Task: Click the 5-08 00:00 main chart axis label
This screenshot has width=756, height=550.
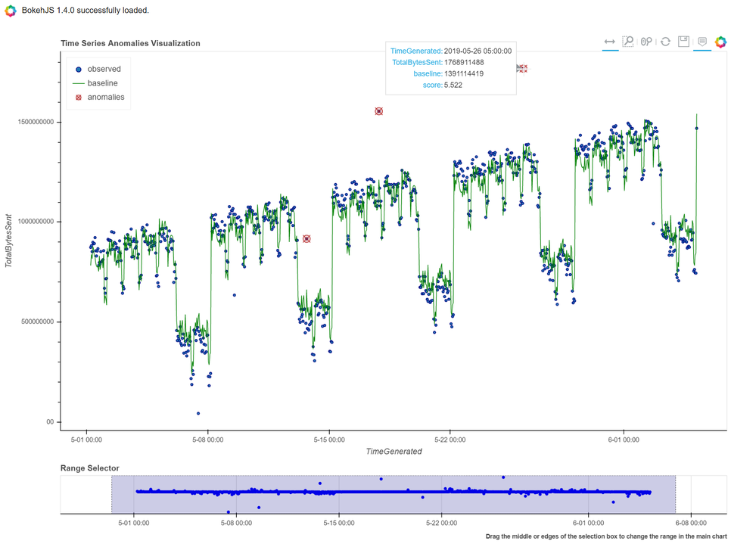Action: click(x=208, y=440)
